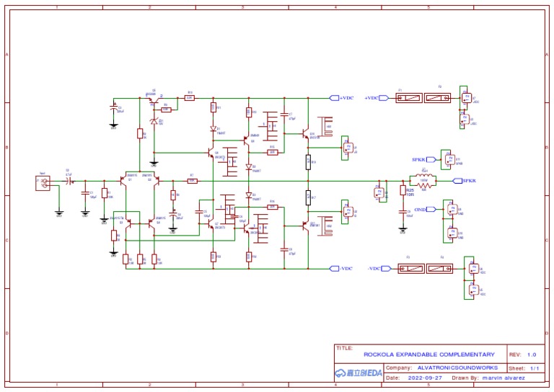Select the Input connector symbol
This screenshot has width=554, height=392.
[43, 183]
